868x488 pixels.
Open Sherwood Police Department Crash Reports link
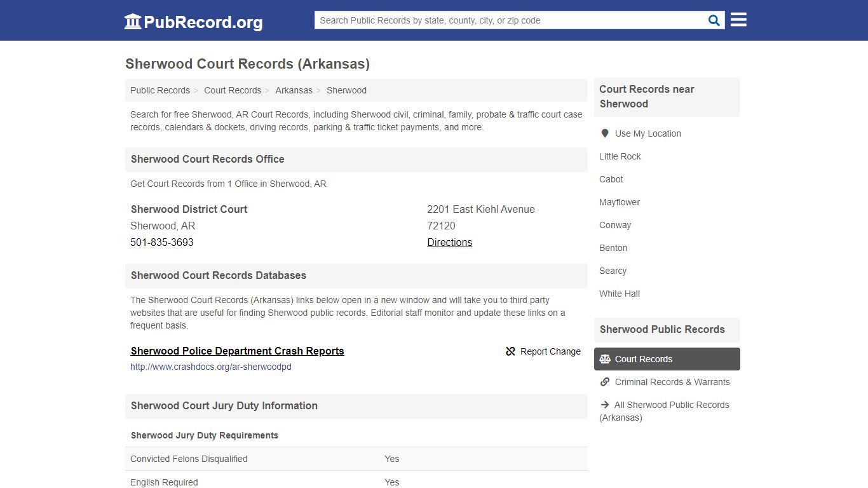click(238, 351)
